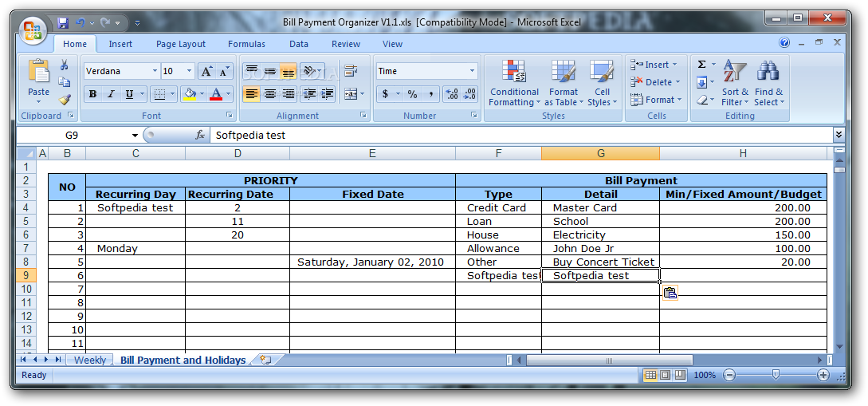This screenshot has height=406, width=868.
Task: Open the Time number format dropdown
Action: point(472,71)
